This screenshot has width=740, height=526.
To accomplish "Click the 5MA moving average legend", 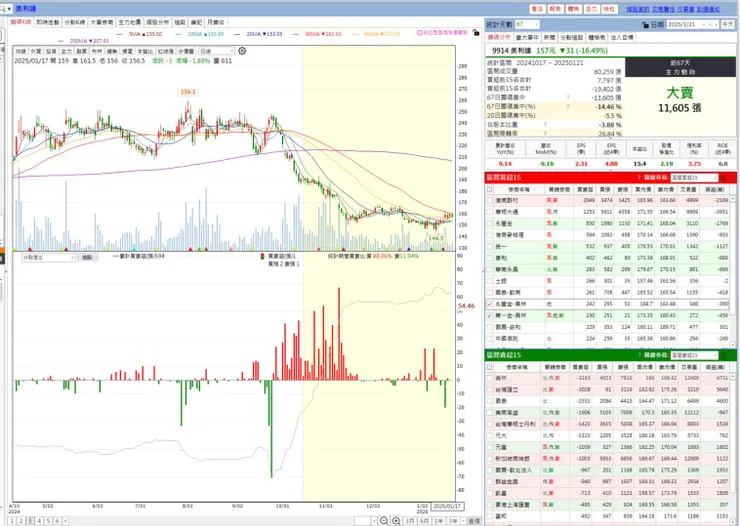I will (x=139, y=34).
